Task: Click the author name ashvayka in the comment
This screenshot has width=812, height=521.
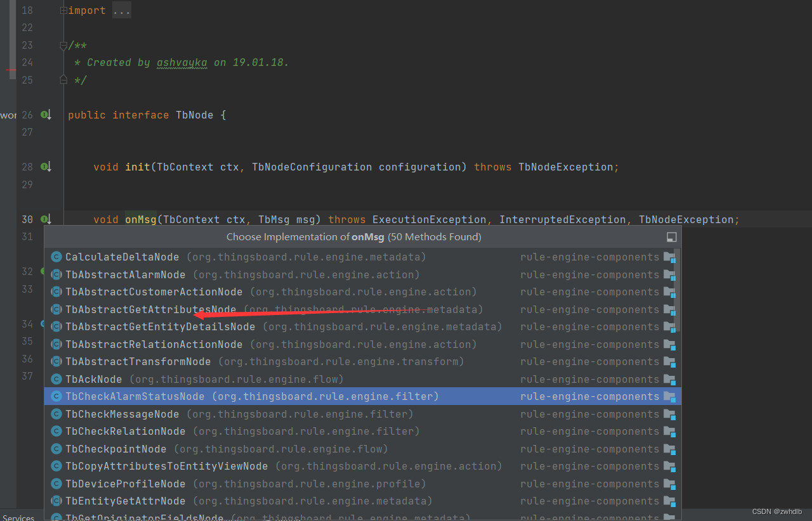Action: [x=182, y=63]
